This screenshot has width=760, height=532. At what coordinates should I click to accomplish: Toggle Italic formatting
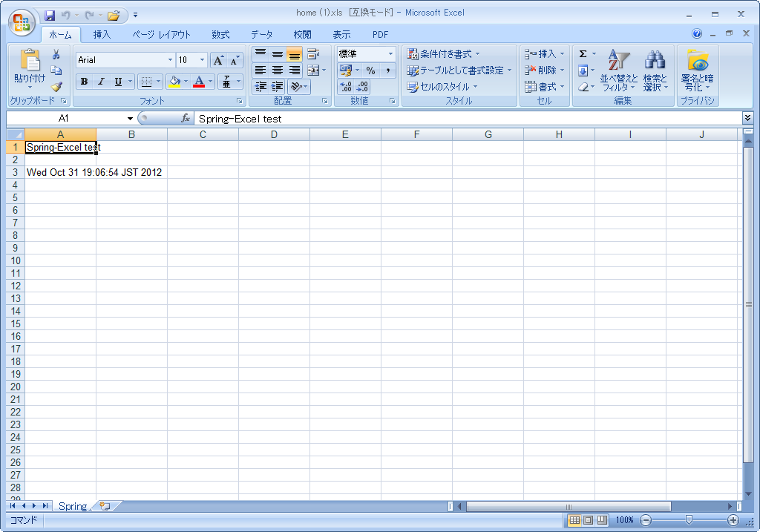click(101, 82)
